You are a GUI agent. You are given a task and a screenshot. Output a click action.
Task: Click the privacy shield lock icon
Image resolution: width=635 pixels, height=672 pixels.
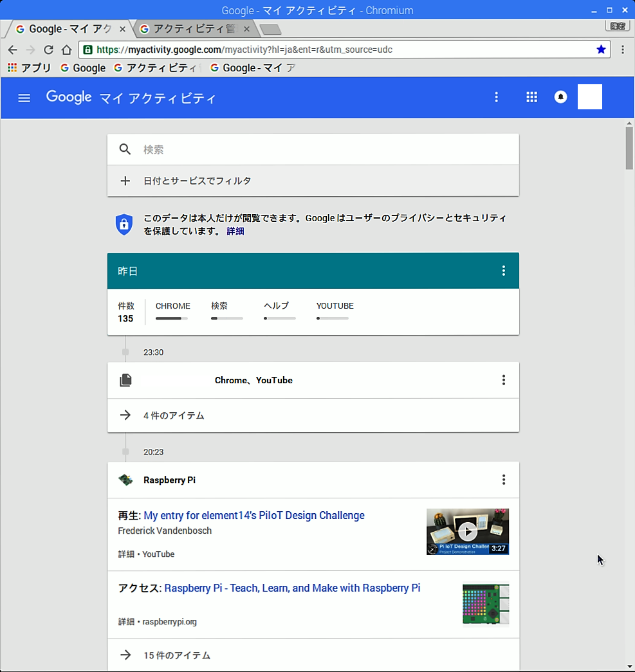point(124,224)
